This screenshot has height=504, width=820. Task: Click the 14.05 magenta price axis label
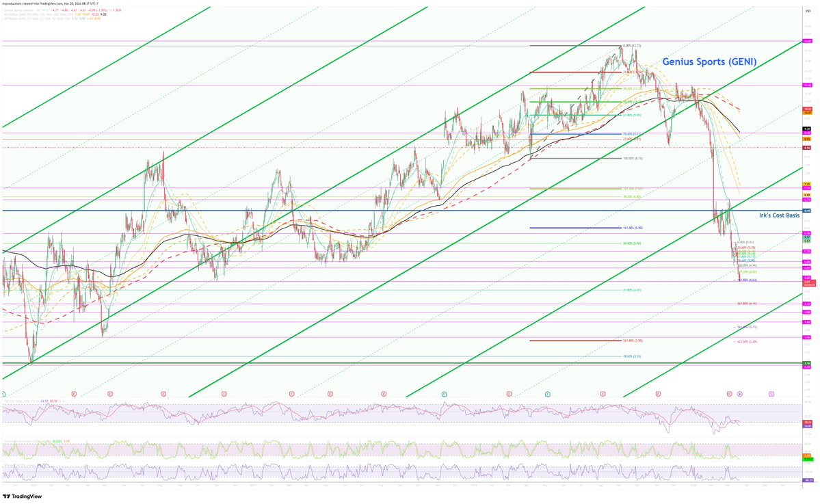pyautogui.click(x=808, y=41)
